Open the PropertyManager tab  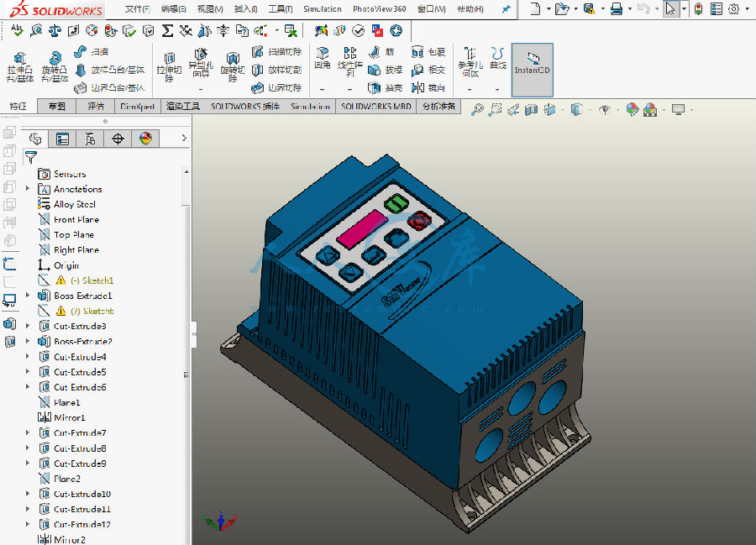63,139
